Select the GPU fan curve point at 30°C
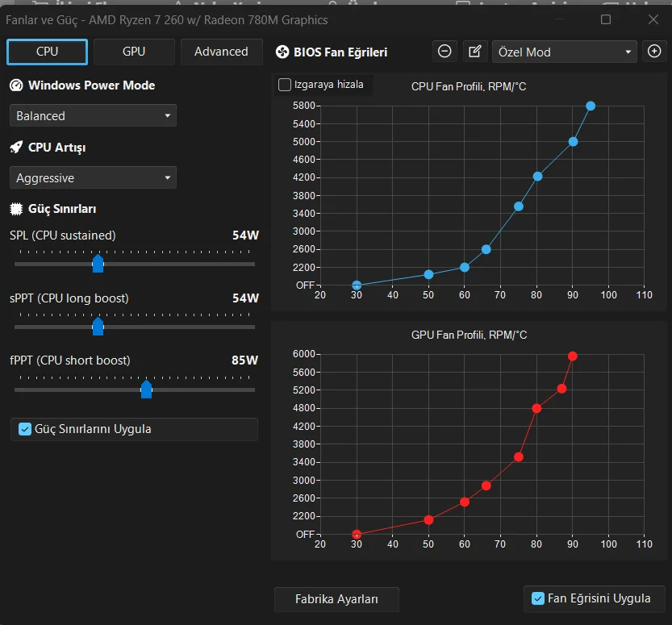The width and height of the screenshot is (672, 625). (x=357, y=534)
